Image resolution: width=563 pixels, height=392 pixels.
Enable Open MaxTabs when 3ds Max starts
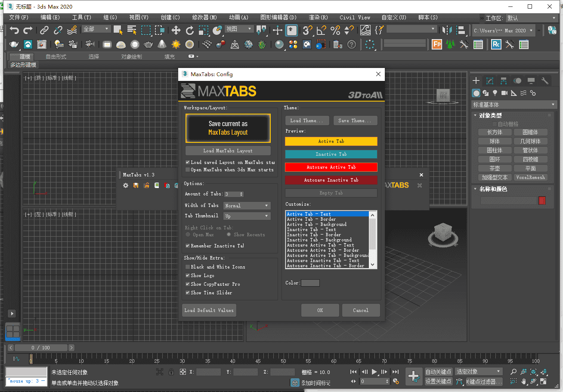point(188,170)
